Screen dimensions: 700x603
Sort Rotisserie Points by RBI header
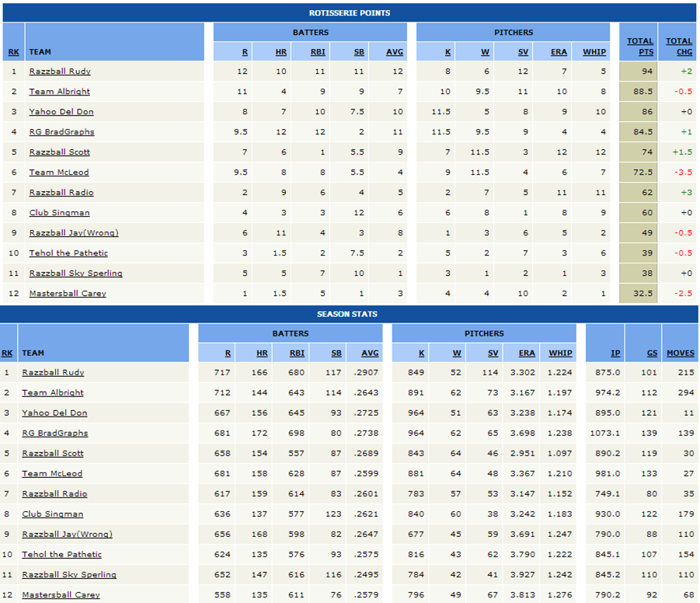(318, 52)
